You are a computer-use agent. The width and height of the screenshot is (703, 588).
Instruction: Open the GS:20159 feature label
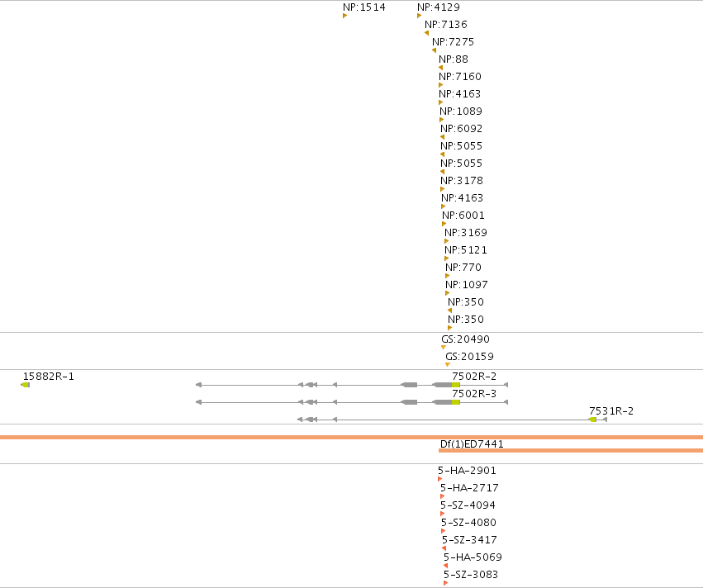coord(469,357)
